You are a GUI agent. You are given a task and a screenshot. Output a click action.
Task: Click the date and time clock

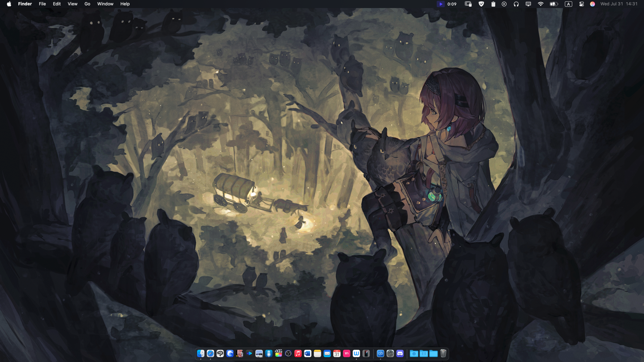619,4
